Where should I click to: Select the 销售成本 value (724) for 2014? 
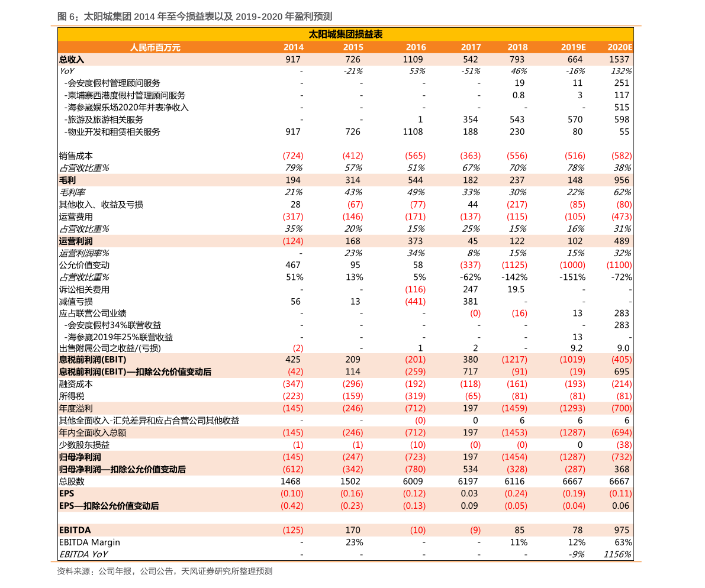click(x=292, y=156)
